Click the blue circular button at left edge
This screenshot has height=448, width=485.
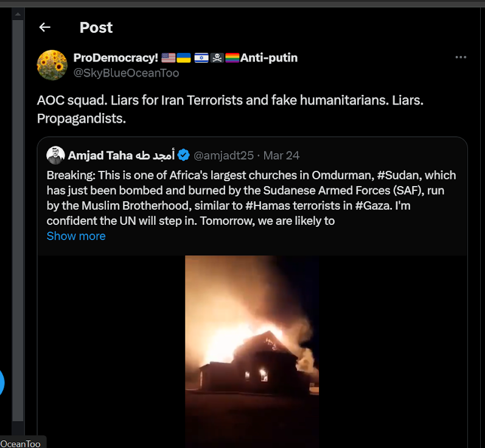2,384
